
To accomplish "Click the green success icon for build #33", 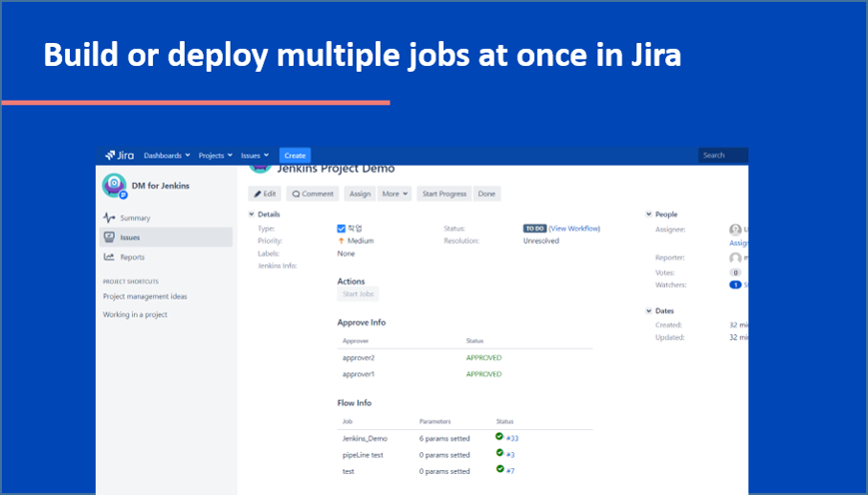I will coord(499,437).
